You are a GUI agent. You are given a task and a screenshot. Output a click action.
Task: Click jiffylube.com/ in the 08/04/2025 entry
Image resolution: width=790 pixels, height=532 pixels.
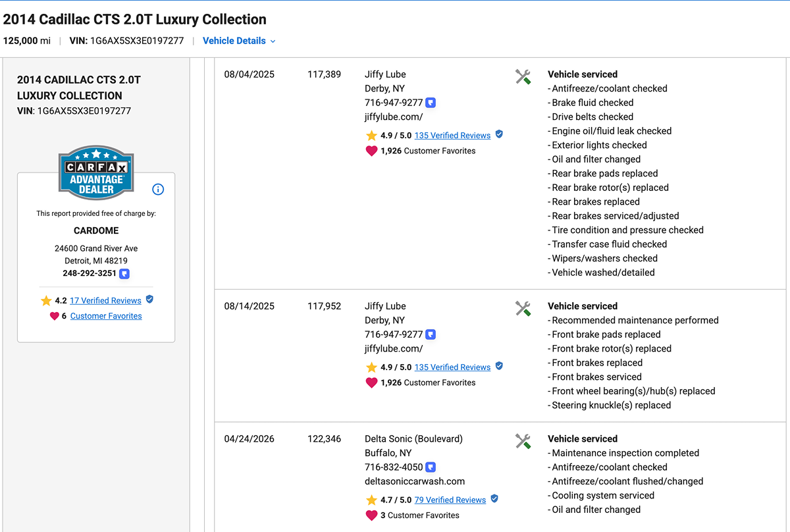[394, 117]
